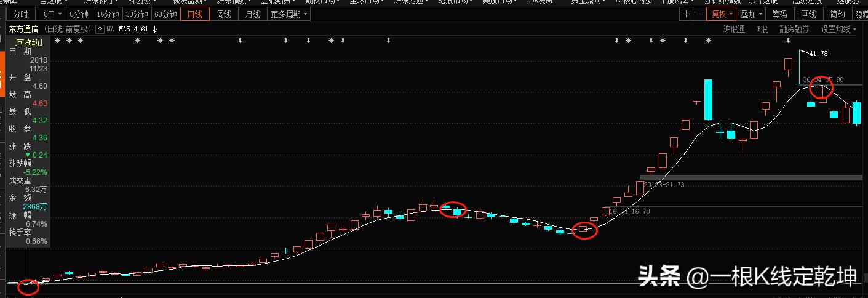This screenshot has width=868, height=298.
Task: Click the 最高 value 4.63
Action: click(40, 103)
